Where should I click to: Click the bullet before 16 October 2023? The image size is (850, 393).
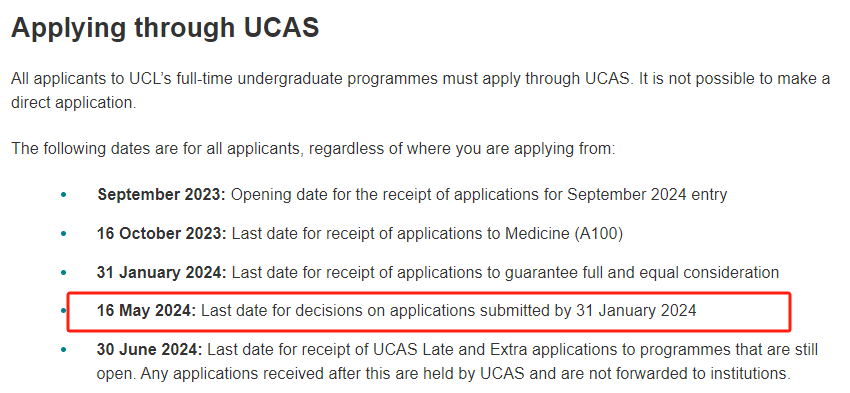(x=64, y=234)
